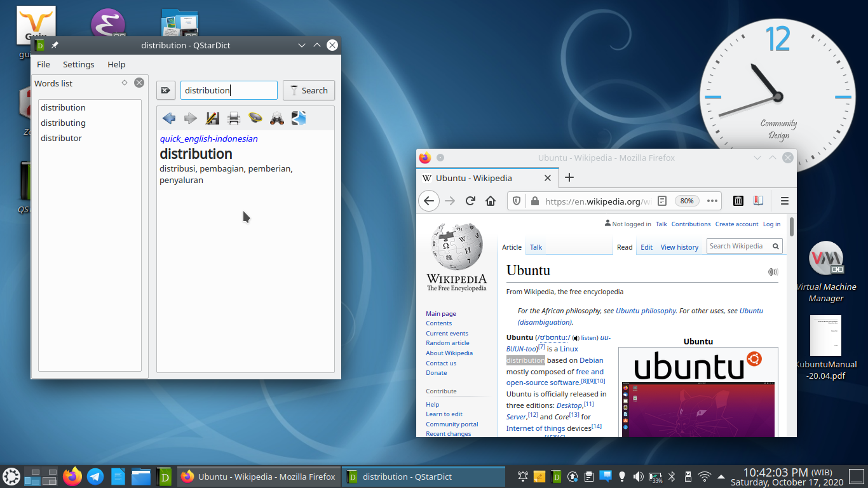Open a new Firefox tab
This screenshot has width=868, height=488.
pos(569,177)
